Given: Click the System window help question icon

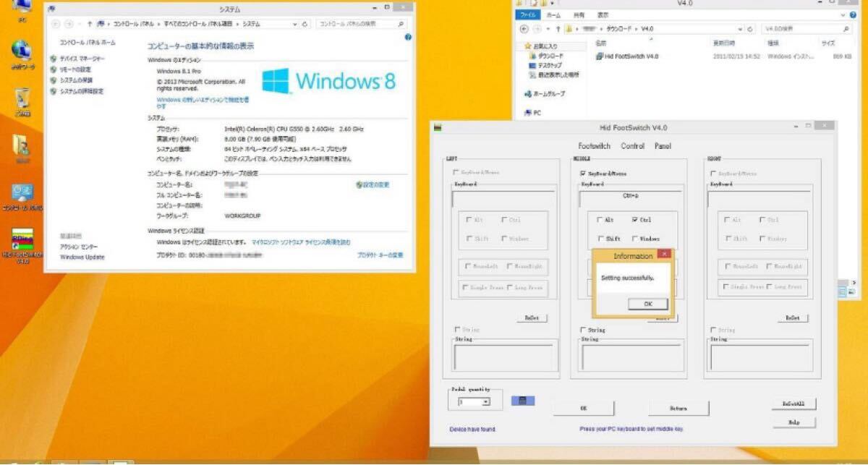Looking at the screenshot, I should (x=408, y=38).
